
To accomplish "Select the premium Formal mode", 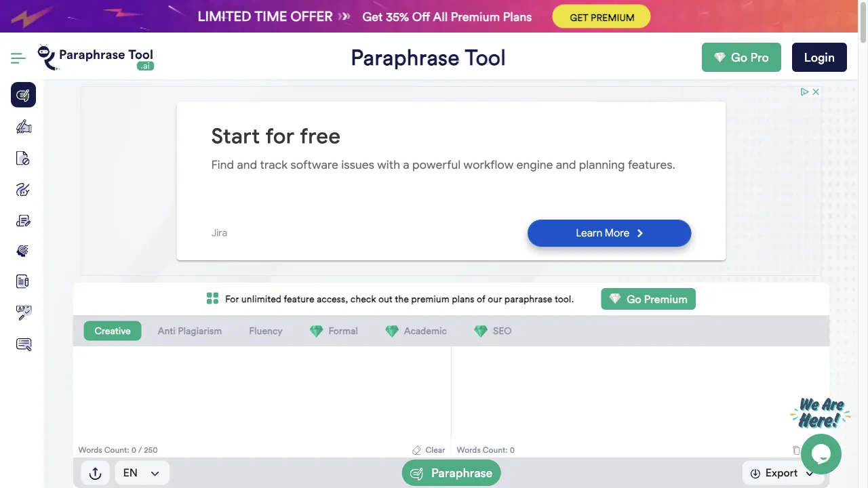I will 334,331.
